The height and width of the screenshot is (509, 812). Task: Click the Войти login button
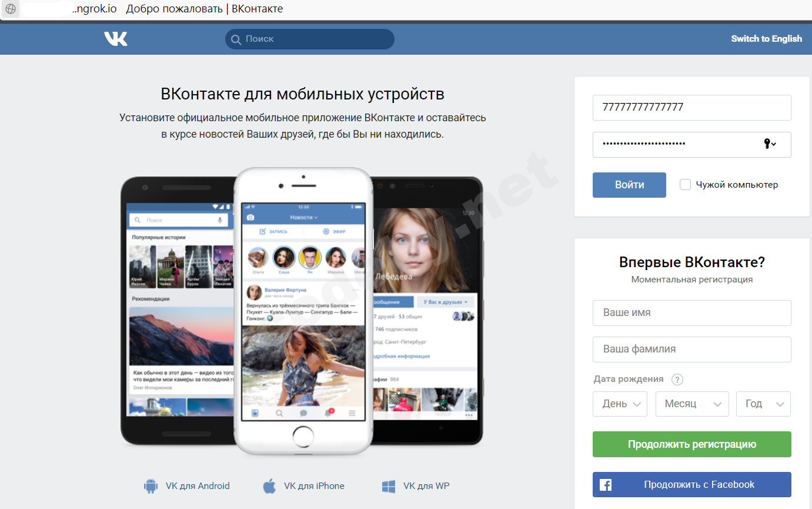tap(629, 185)
